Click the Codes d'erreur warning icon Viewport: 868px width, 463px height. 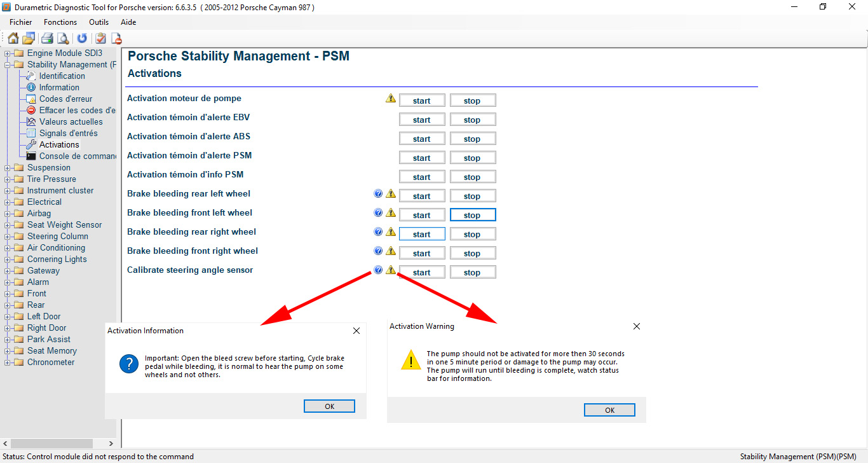(x=31, y=99)
